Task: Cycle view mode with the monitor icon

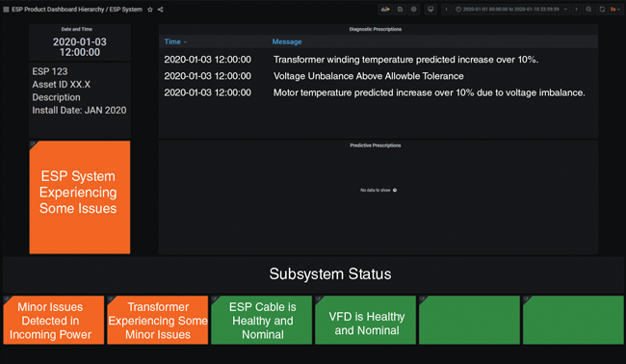Action: tap(430, 10)
